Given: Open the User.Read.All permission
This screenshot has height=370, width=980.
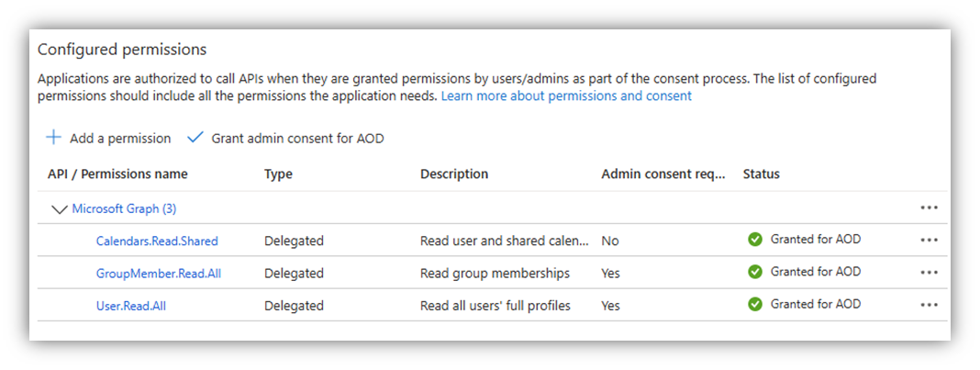Looking at the screenshot, I should [130, 305].
